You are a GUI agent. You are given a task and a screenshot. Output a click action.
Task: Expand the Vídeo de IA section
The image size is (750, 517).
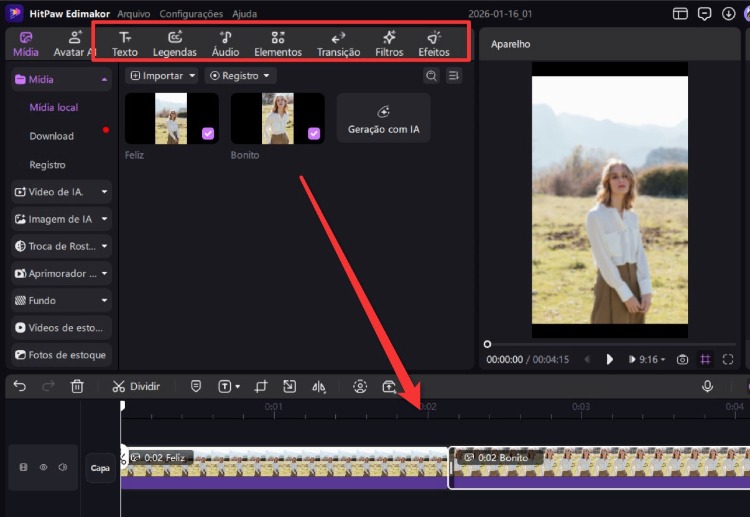point(61,192)
